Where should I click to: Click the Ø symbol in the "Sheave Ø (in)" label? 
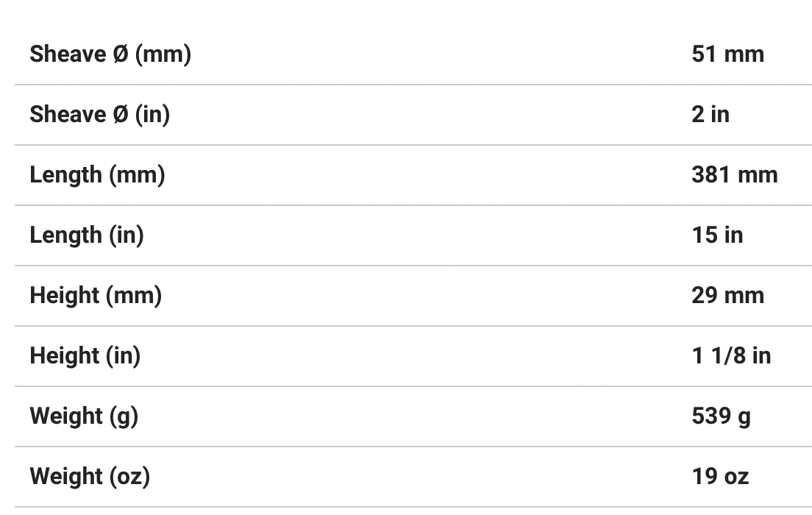(121, 115)
